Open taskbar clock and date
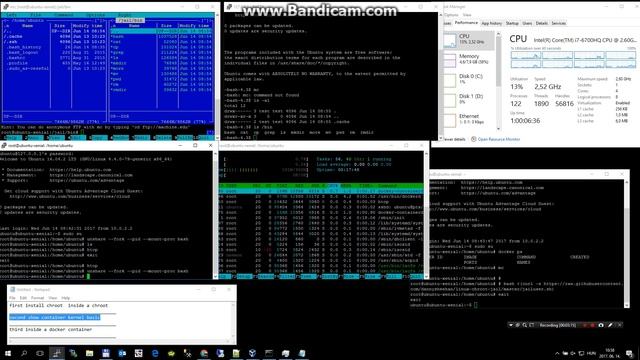The width and height of the screenshot is (640, 360). (610, 353)
